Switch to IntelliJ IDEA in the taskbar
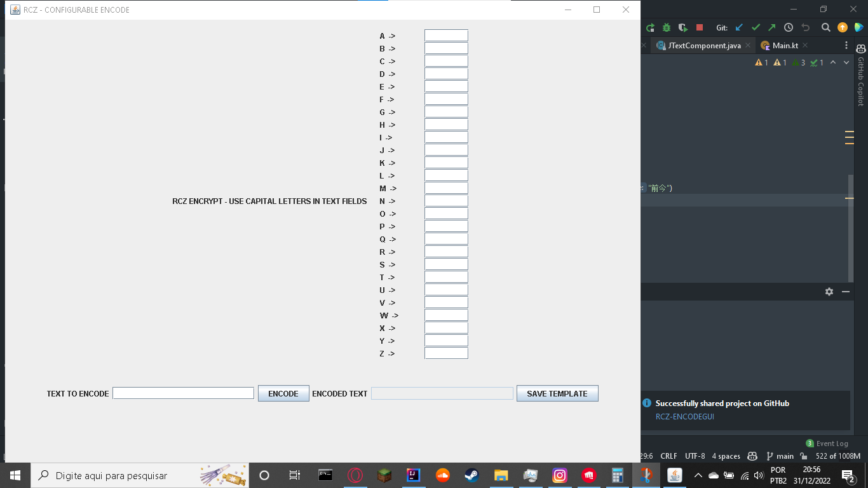Viewport: 868px width, 488px height. 414,475
